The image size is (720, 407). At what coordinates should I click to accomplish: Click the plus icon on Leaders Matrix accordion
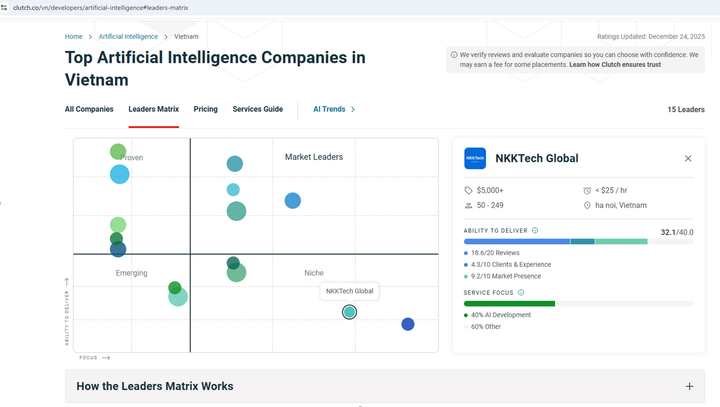(689, 386)
